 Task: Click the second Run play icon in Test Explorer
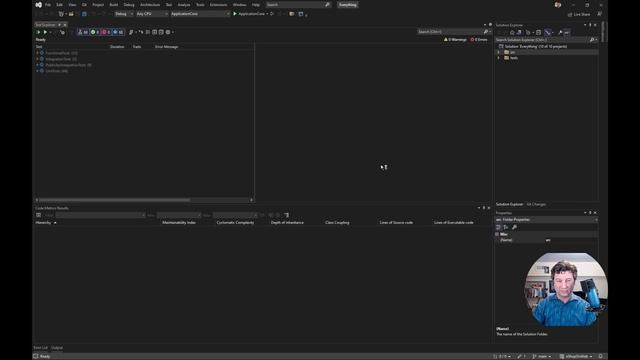tap(45, 32)
